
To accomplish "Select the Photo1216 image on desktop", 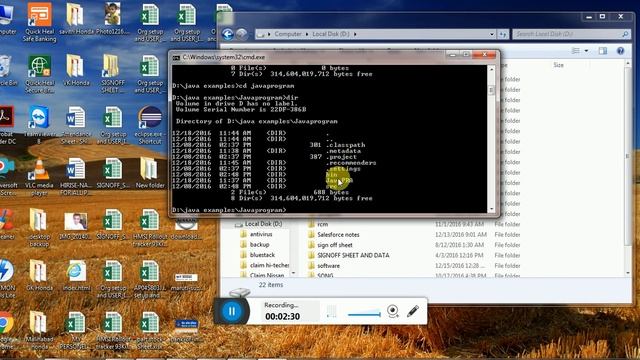I will click(x=112, y=18).
